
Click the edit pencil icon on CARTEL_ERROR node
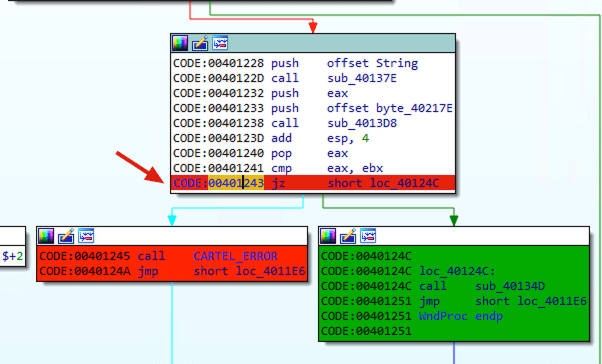[66, 236]
